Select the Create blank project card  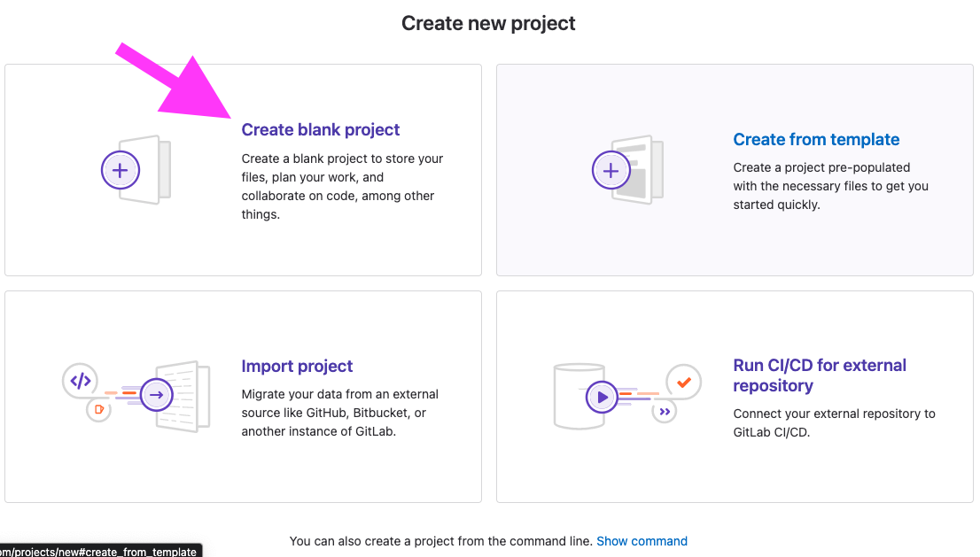point(243,169)
